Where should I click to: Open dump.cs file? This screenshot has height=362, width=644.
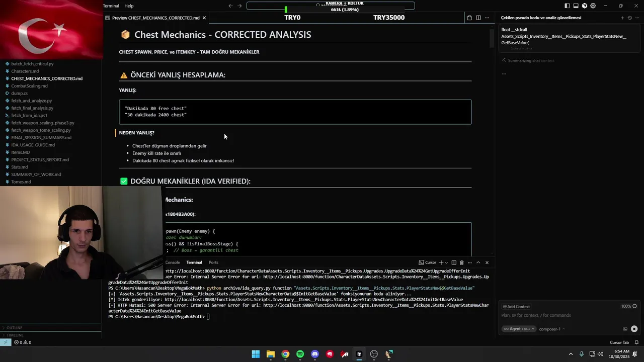tap(19, 94)
